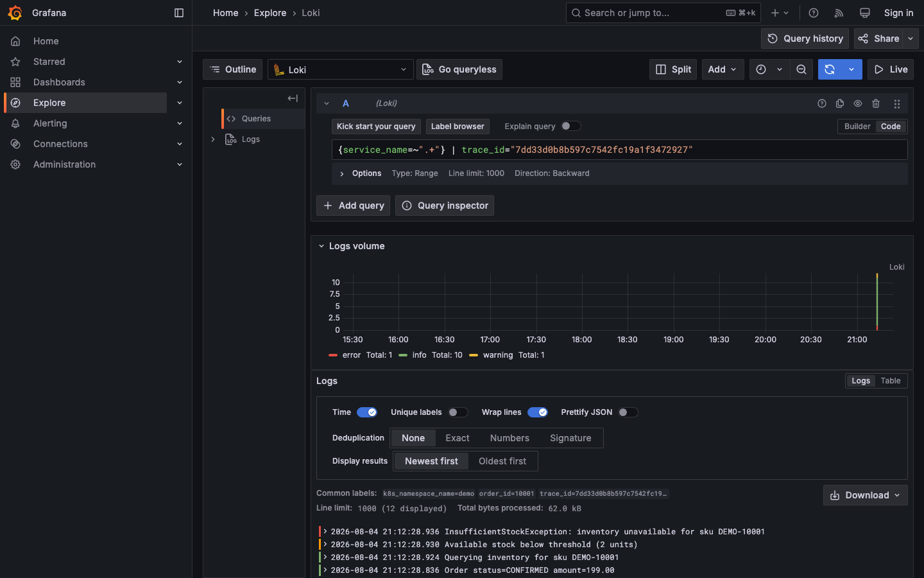This screenshot has height=578, width=924.
Task: Open the news feed RSS icon
Action: [x=839, y=13]
